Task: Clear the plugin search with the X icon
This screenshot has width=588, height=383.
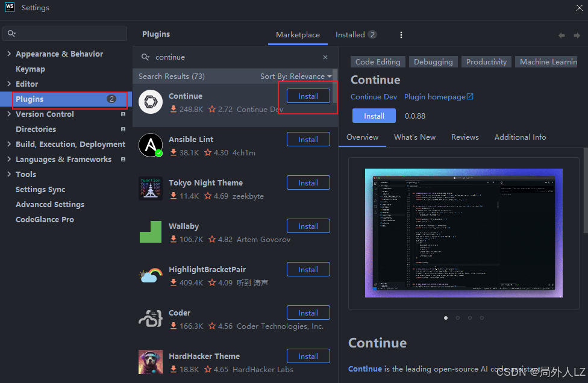Action: (325, 57)
